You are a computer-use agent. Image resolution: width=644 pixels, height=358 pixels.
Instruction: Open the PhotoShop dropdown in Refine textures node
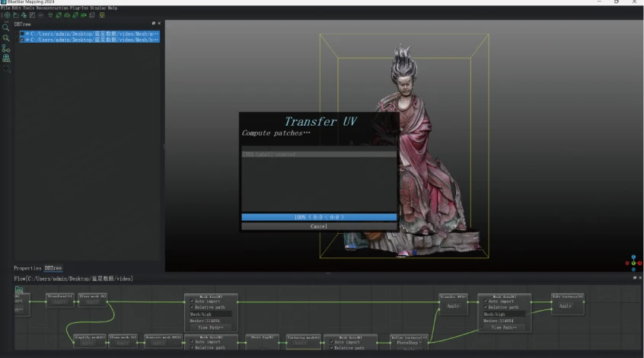click(410, 342)
